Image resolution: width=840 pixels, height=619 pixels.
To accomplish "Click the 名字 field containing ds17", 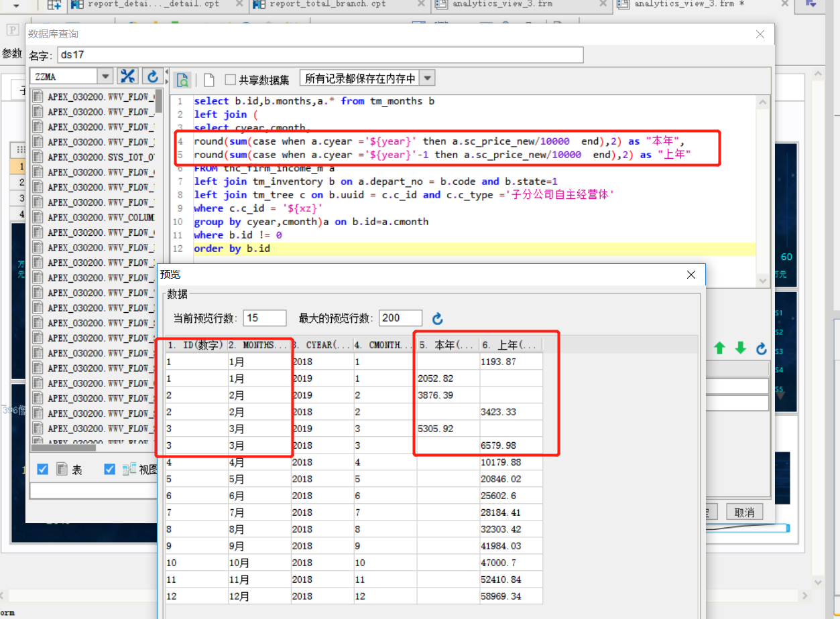I will 320,55.
